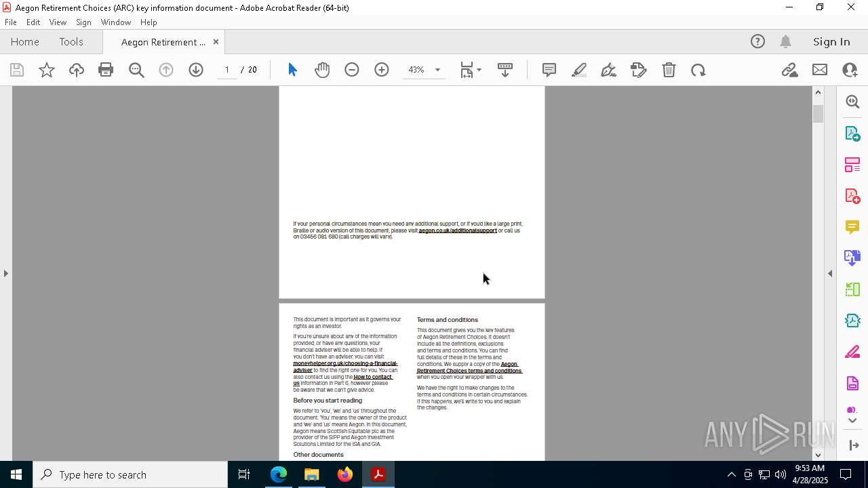Zoom out with minus button

pos(352,70)
